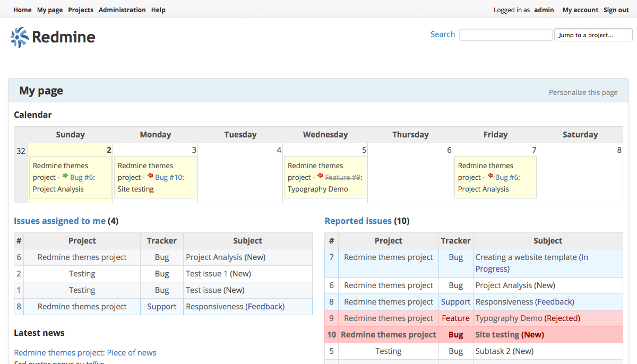Click Feature tracker cell in row 9
Image resolution: width=637 pixels, height=364 pixels.
[x=455, y=318]
